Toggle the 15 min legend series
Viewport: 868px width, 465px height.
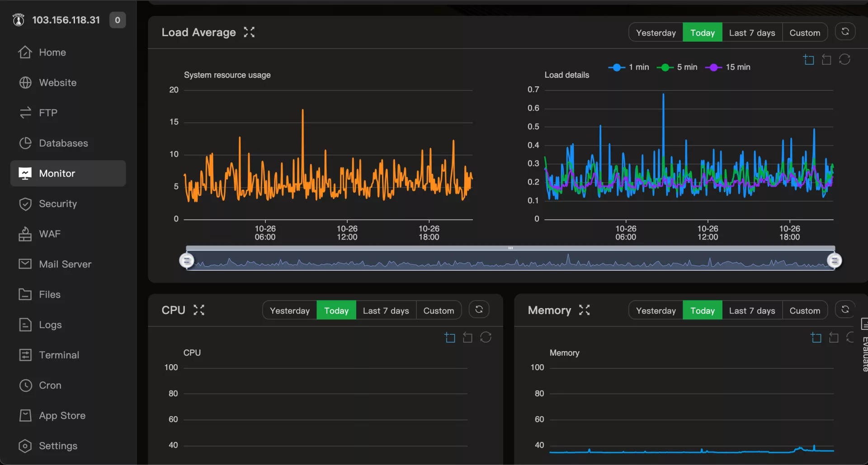coord(728,67)
